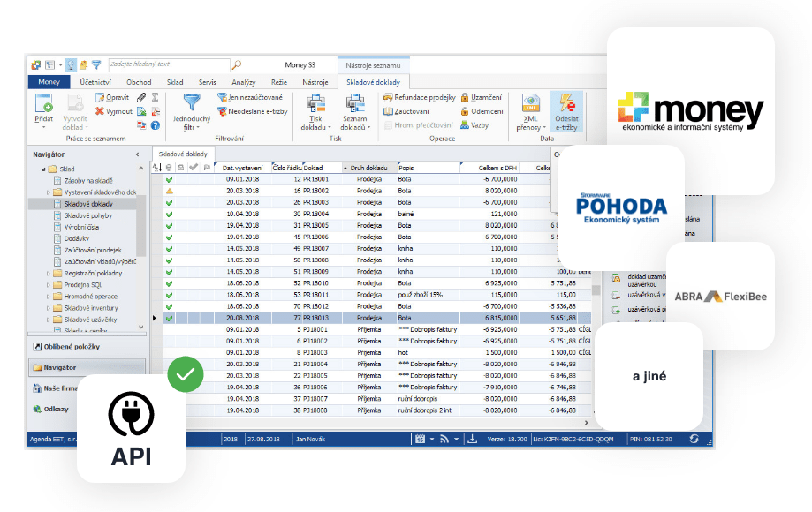The image size is (812, 512).
Task: Open the Money ribbon tab
Action: (x=49, y=82)
